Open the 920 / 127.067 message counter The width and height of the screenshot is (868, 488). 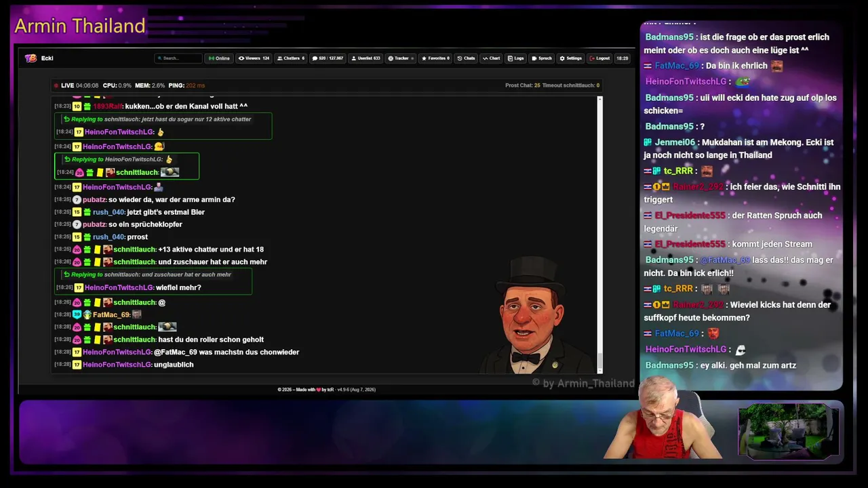[x=328, y=58]
